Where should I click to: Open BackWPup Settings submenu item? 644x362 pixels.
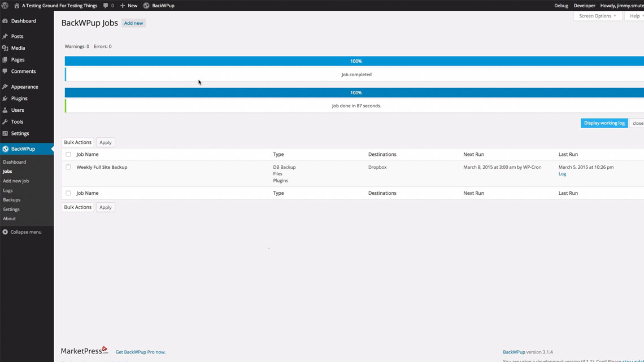click(x=11, y=210)
